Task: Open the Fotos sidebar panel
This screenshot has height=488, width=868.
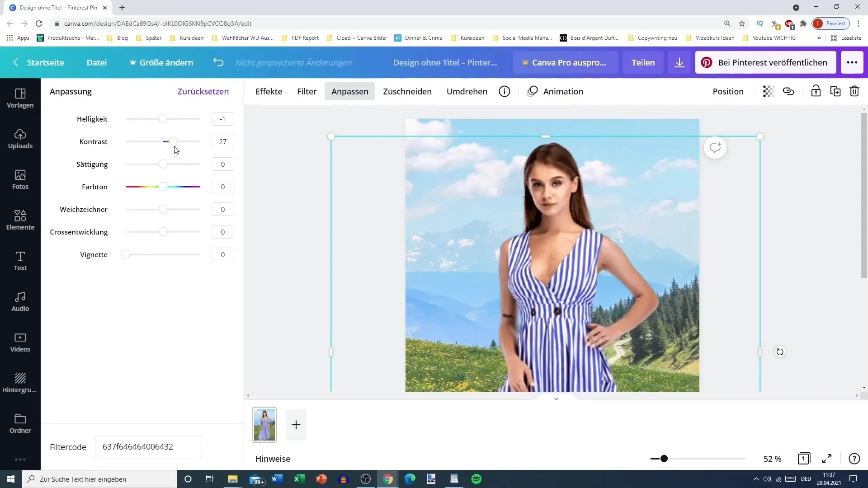Action: point(20,179)
